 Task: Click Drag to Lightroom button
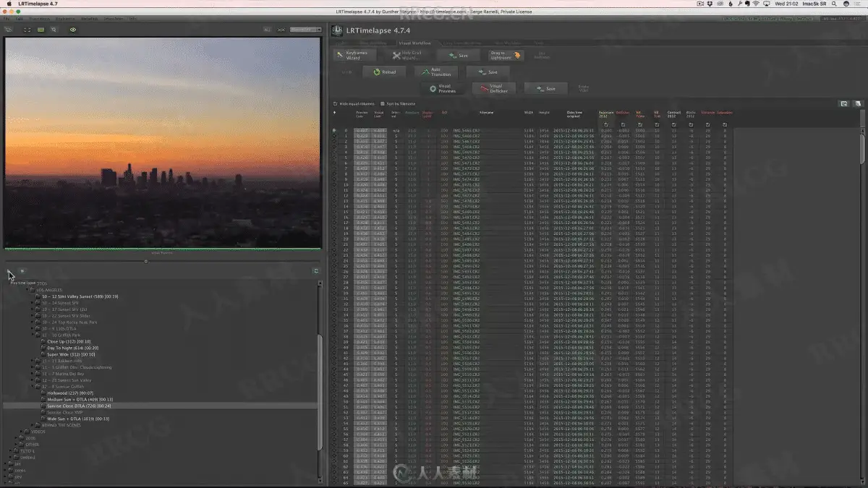point(506,56)
